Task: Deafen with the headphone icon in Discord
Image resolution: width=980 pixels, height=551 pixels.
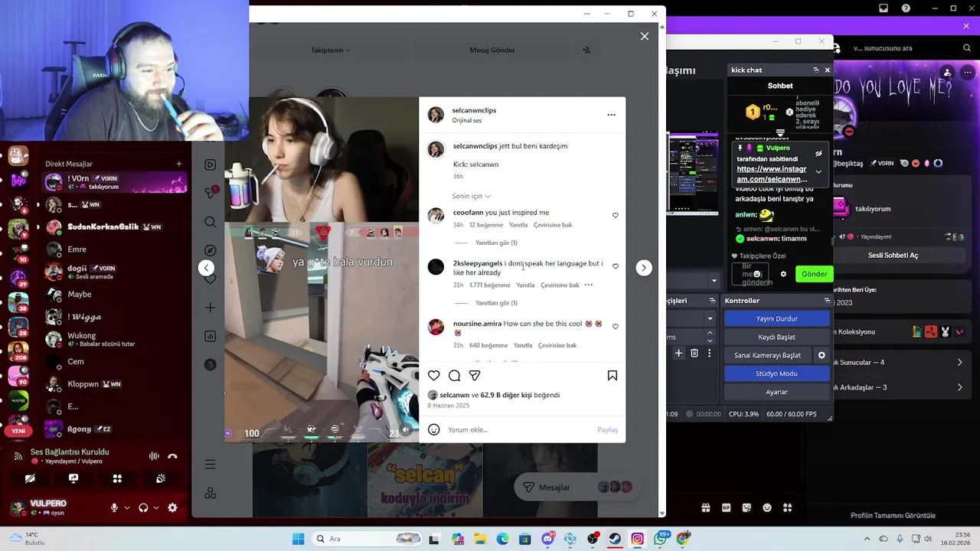Action: 143,507
